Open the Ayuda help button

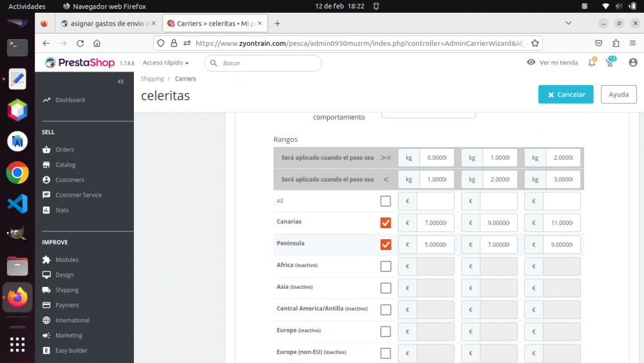(x=618, y=94)
